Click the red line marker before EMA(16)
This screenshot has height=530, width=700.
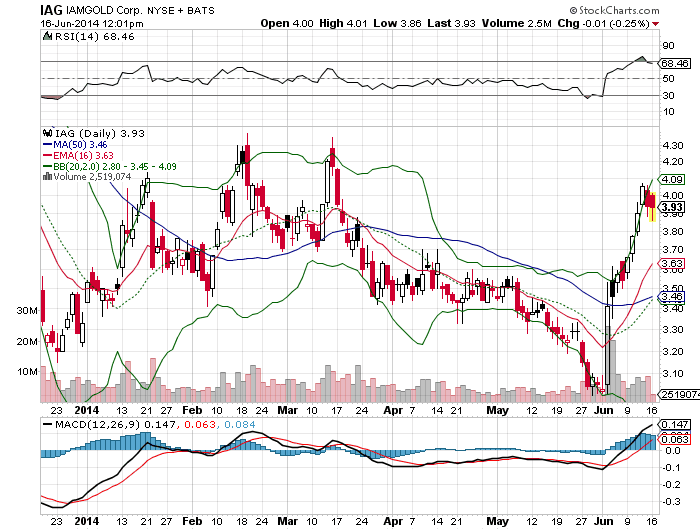(47, 155)
